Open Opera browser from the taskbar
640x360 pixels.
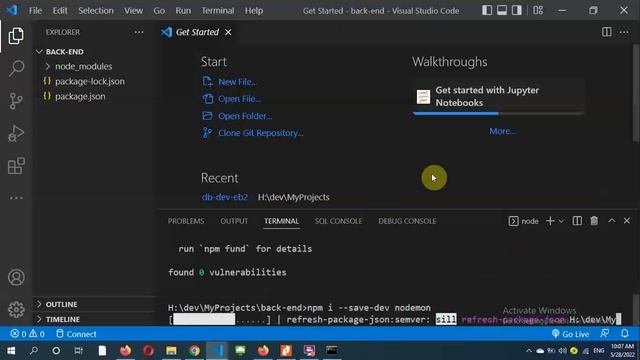tap(148, 351)
